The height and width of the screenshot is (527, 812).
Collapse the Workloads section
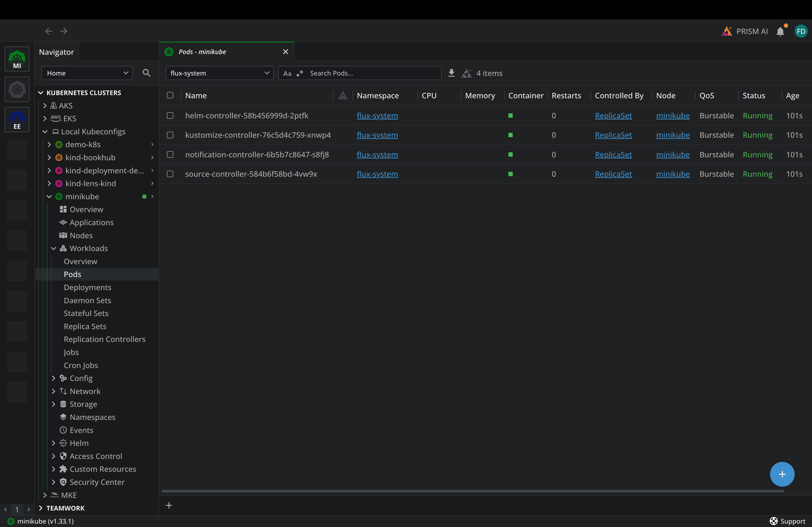[x=53, y=248]
